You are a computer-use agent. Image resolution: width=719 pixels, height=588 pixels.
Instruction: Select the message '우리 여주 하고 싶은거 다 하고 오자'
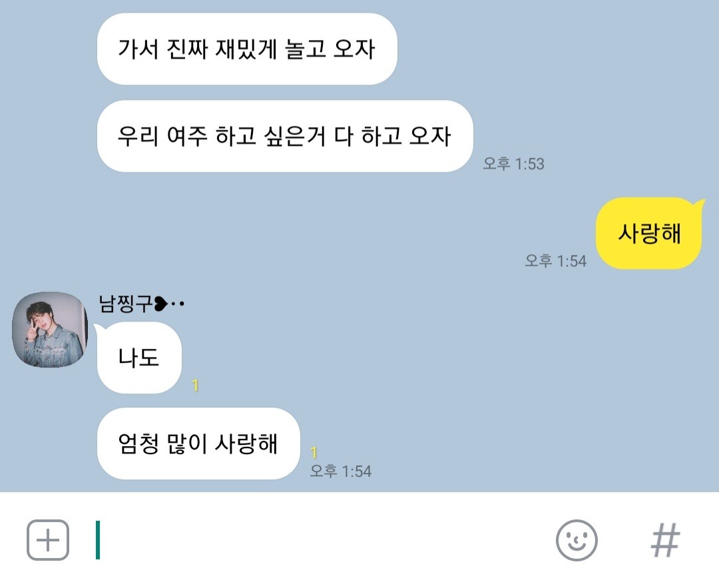point(285,137)
